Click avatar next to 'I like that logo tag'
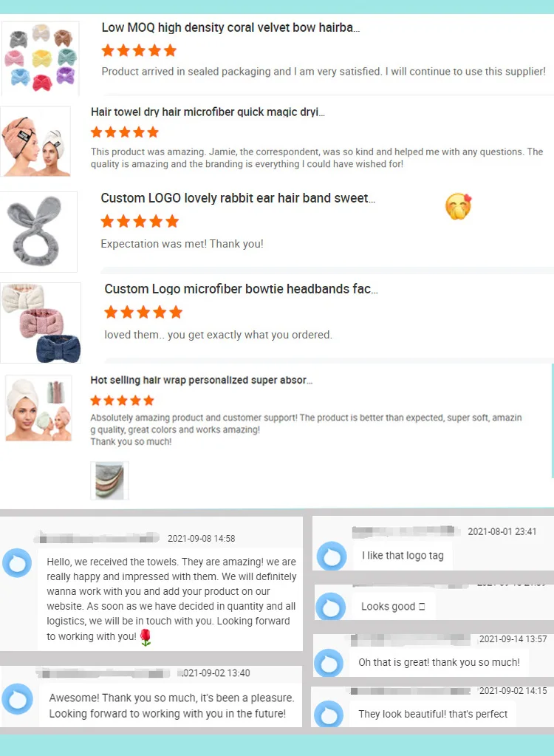This screenshot has width=554, height=756. (x=332, y=556)
